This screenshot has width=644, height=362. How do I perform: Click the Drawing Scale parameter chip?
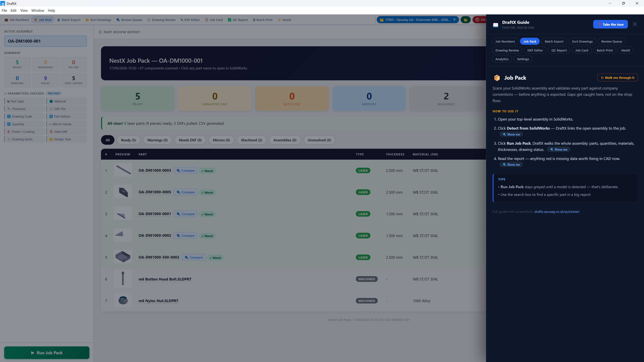24,116
